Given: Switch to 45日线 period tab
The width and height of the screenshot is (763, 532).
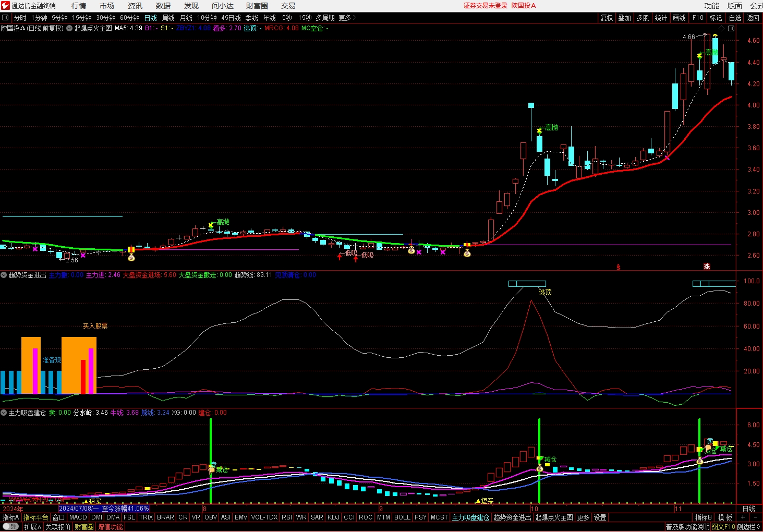Looking at the screenshot, I should [x=231, y=18].
